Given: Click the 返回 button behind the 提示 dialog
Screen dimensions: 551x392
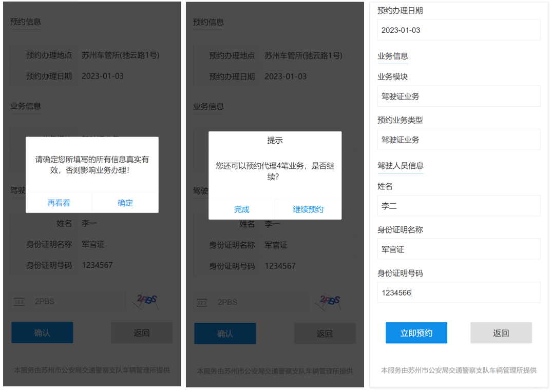Looking at the screenshot, I should pyautogui.click(x=325, y=334).
